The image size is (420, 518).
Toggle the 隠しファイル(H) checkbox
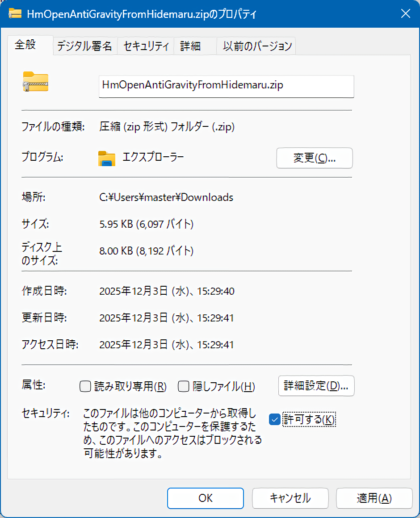[183, 386]
